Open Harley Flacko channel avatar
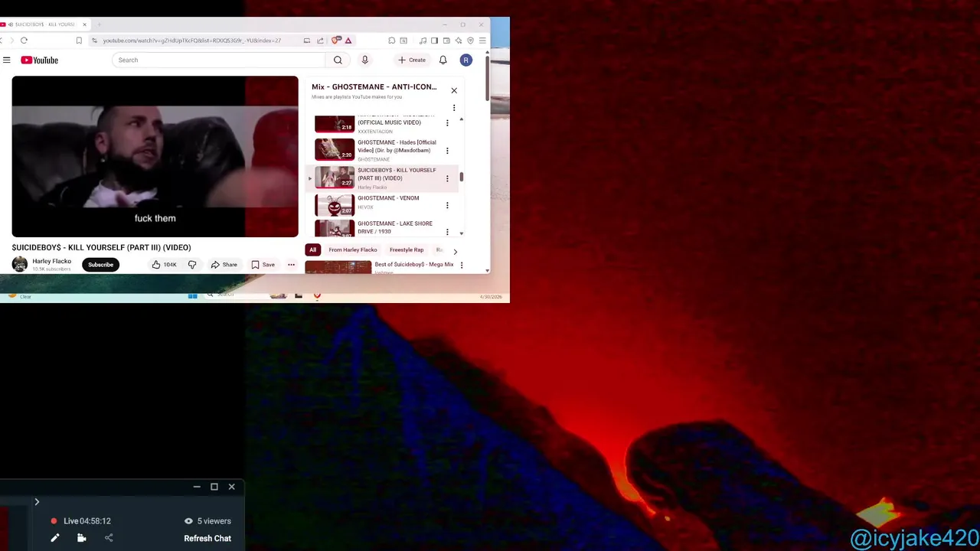Screen dimensions: 980x551 click(x=20, y=264)
